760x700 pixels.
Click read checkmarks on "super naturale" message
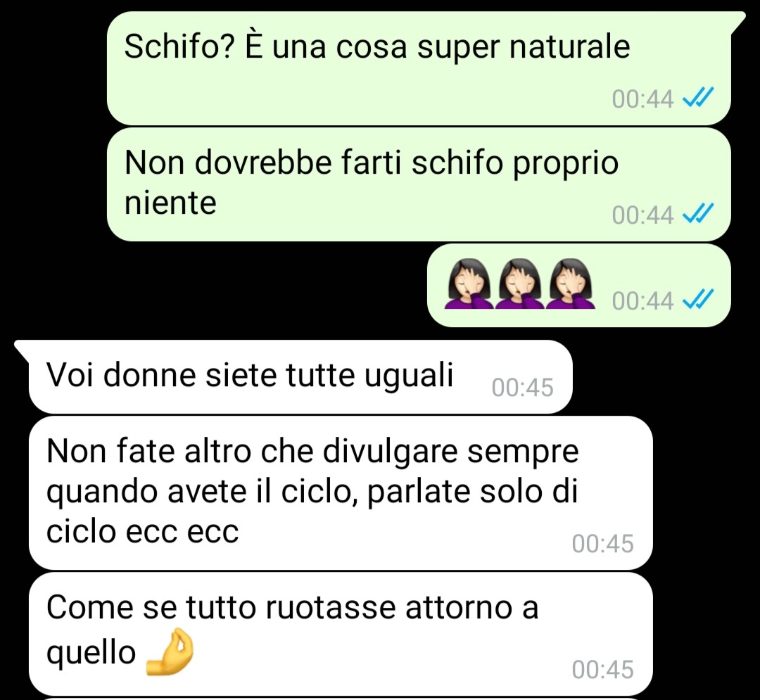698,98
